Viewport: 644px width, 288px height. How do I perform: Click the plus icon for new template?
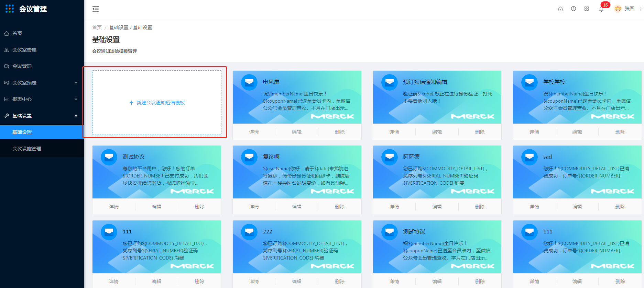coord(131,103)
